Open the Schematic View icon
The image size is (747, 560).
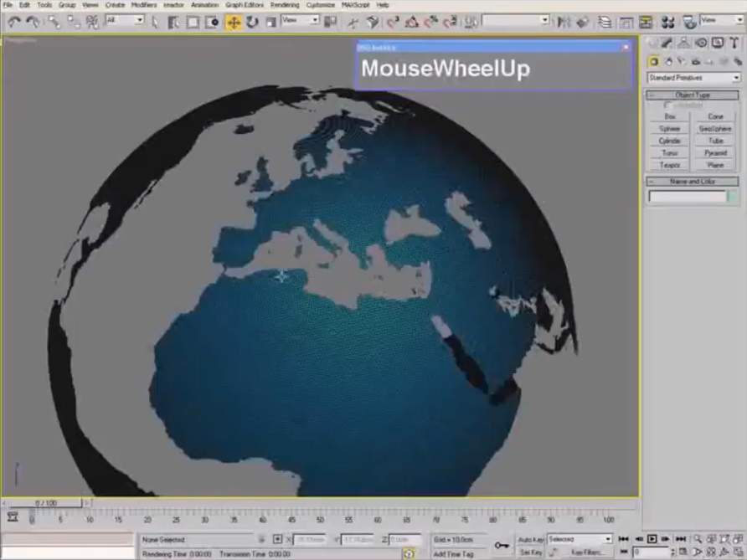[646, 22]
